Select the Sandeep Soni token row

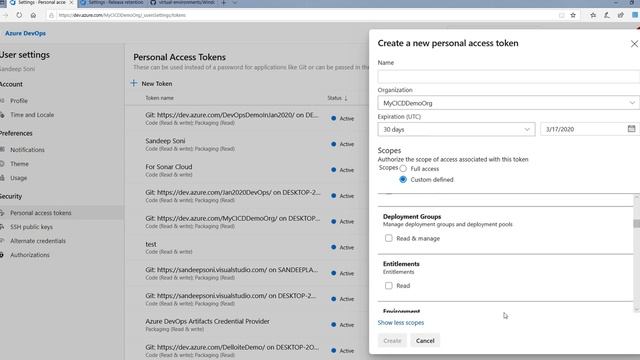click(247, 144)
